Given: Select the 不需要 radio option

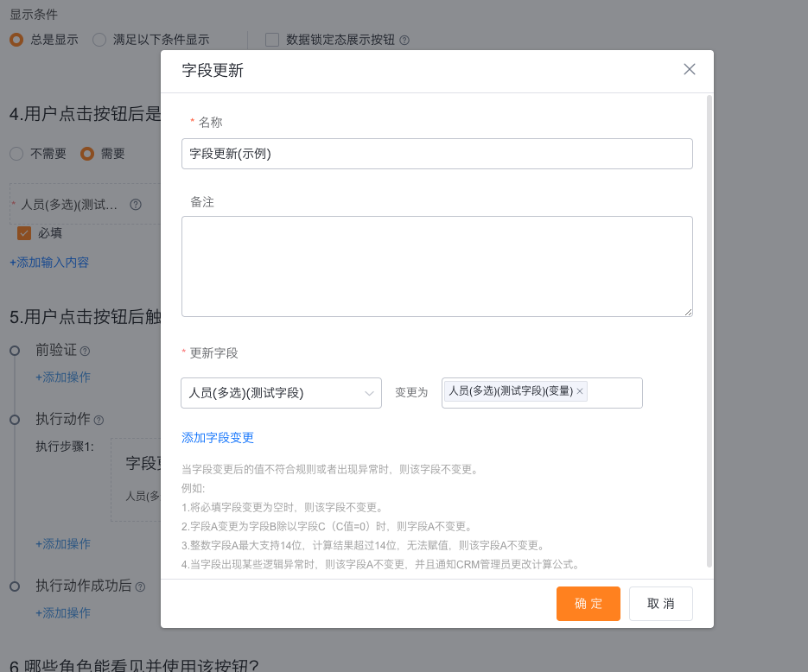Looking at the screenshot, I should coord(16,154).
